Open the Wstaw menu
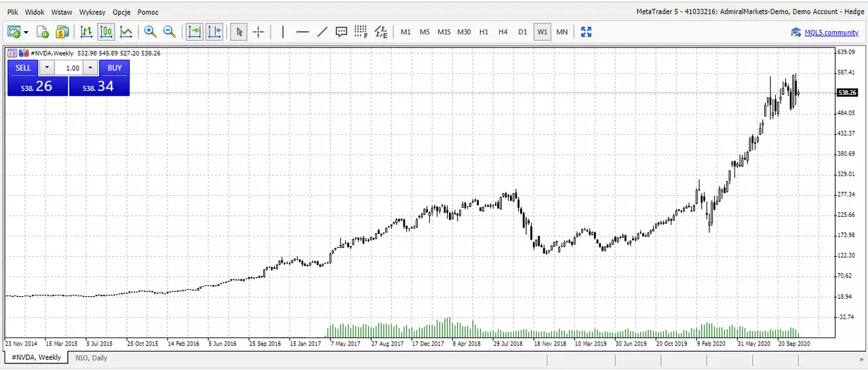The width and height of the screenshot is (868, 370). tap(62, 12)
